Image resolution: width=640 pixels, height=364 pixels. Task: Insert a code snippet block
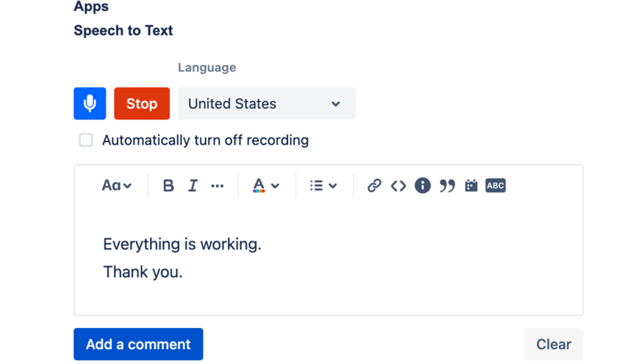[398, 186]
